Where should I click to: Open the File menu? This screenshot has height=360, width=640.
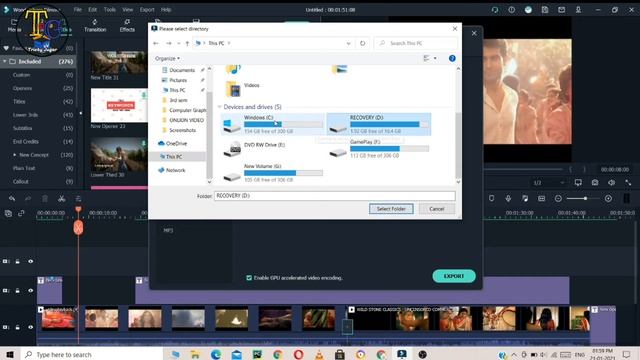tap(78, 9)
